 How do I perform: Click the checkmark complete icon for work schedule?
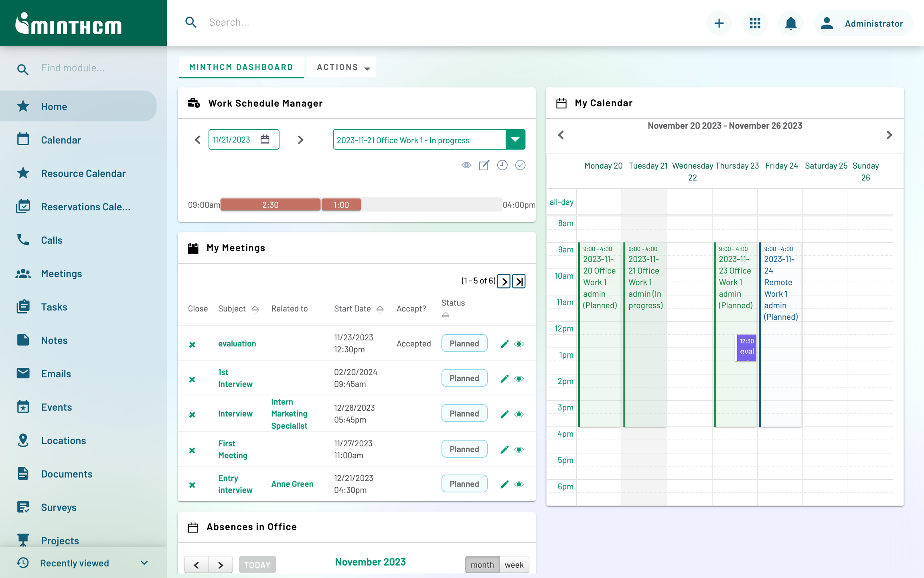[x=520, y=165]
